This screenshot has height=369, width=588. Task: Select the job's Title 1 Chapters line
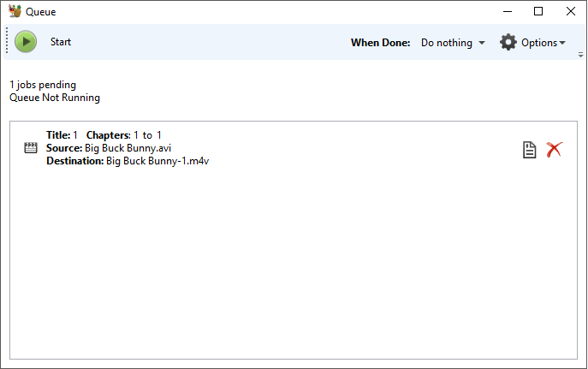point(104,135)
